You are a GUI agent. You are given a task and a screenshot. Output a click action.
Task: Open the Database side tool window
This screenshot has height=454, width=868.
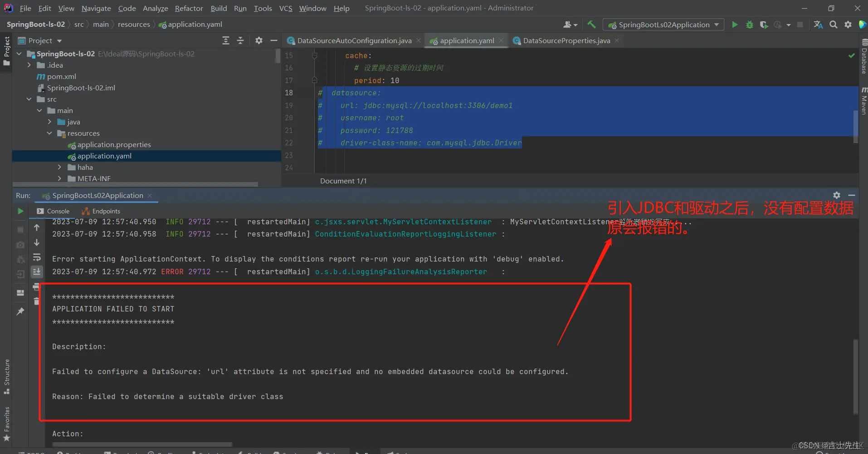(x=863, y=56)
